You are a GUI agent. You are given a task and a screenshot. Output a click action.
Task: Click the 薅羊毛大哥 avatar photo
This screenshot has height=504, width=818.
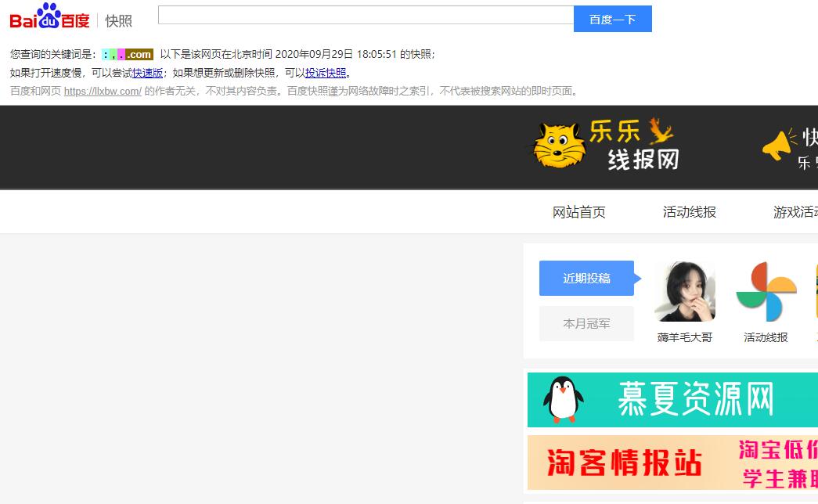pyautogui.click(x=685, y=291)
